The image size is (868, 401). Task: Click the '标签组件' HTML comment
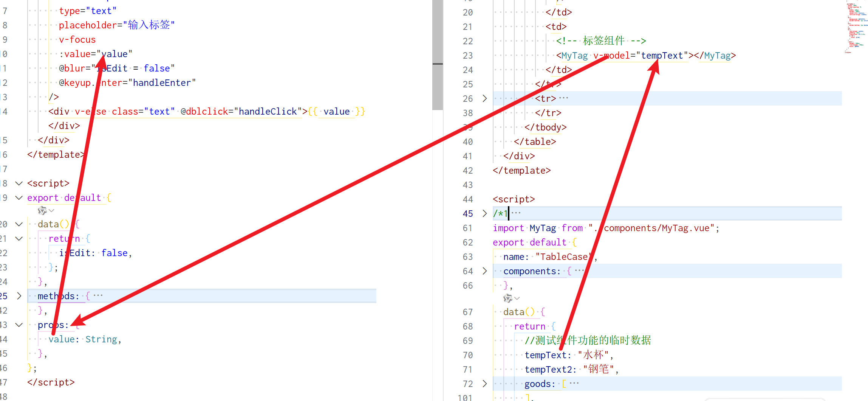(x=601, y=41)
